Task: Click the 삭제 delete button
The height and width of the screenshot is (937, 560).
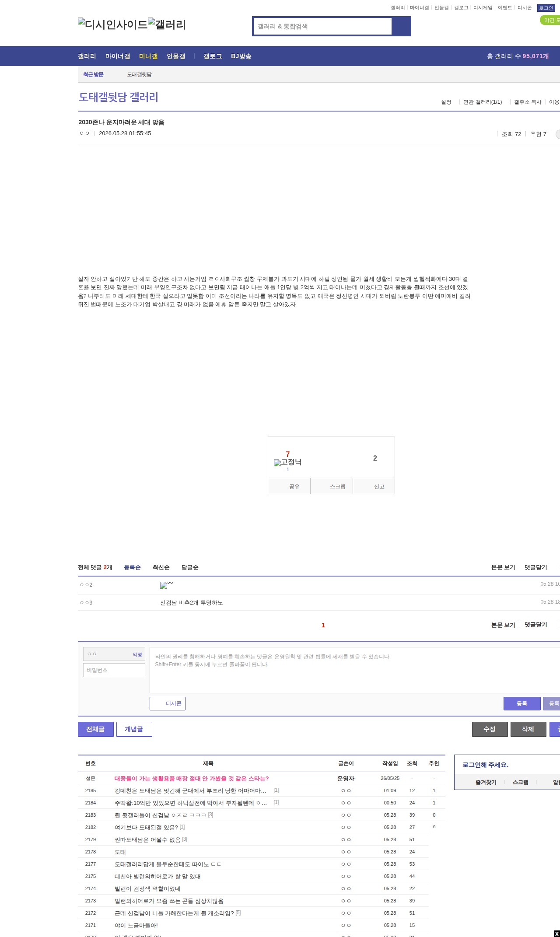Action: coord(528,729)
